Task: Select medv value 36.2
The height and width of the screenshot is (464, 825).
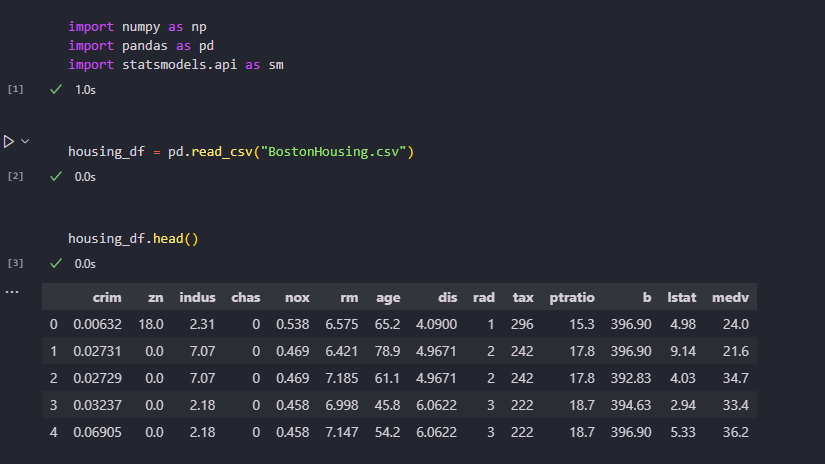Action: point(736,432)
